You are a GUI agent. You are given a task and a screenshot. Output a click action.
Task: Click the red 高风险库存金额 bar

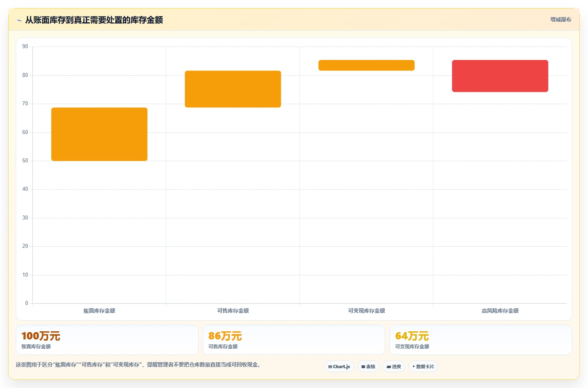tap(500, 76)
